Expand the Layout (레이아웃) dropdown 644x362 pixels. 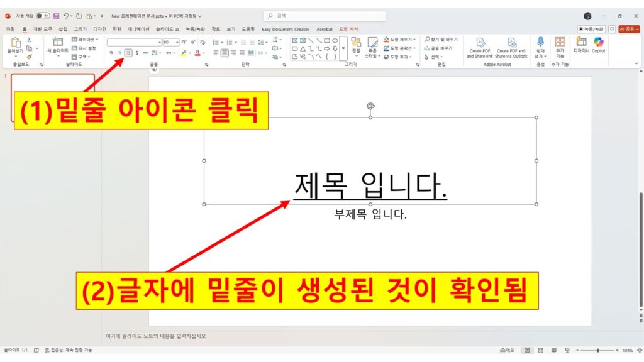click(85, 40)
